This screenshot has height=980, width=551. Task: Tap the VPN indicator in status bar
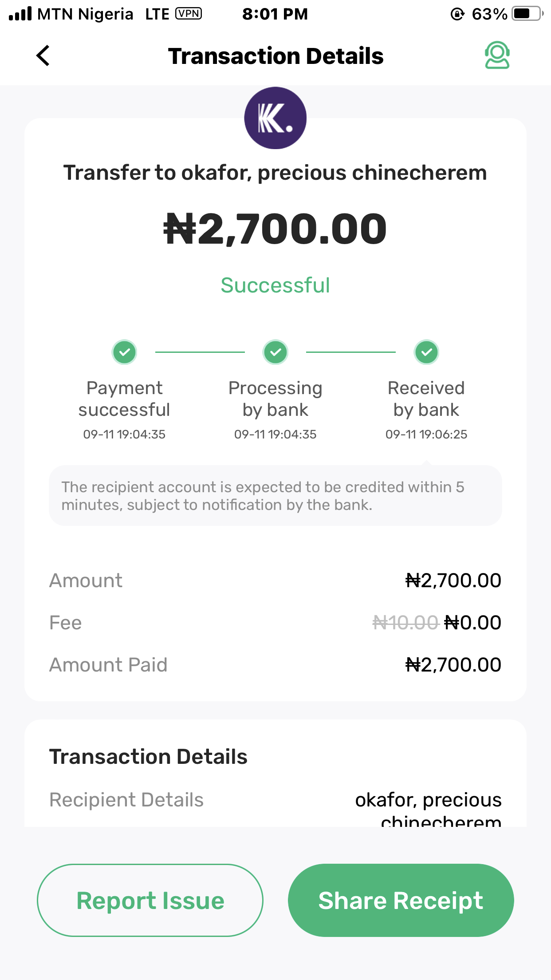click(189, 14)
